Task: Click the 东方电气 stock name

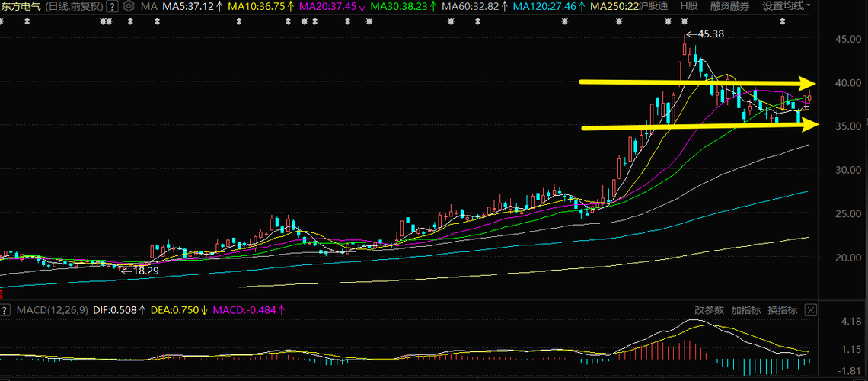Action: (x=21, y=7)
